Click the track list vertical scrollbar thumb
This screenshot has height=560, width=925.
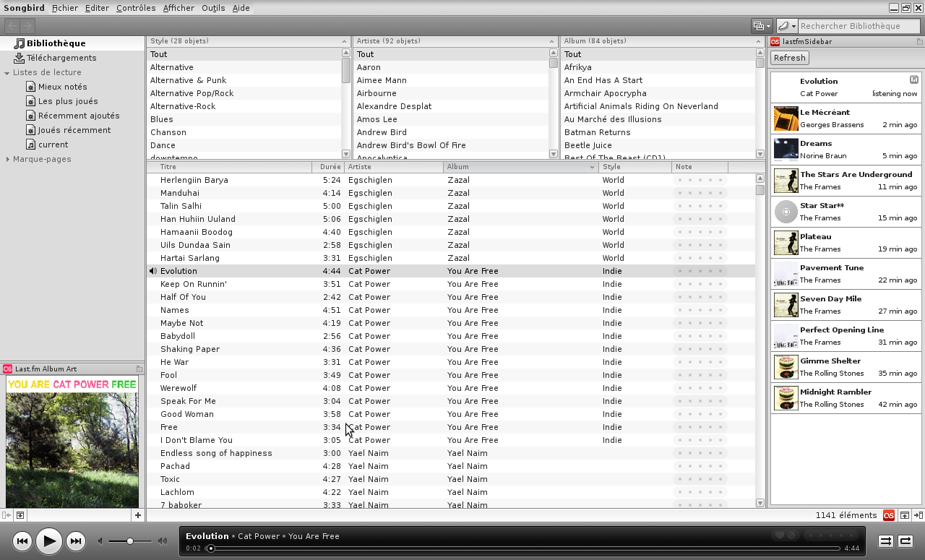(x=760, y=190)
